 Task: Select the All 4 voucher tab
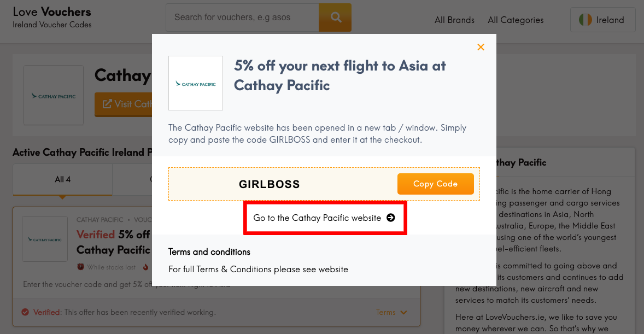62,180
